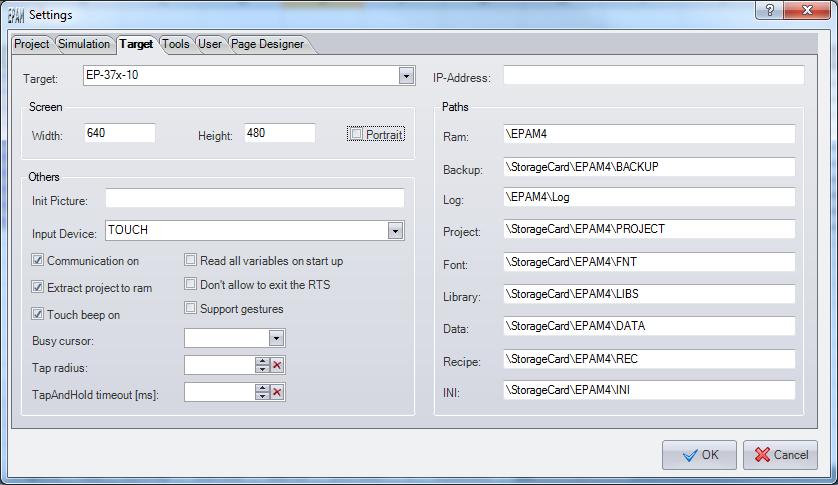The width and height of the screenshot is (838, 485).
Task: Close the Settings dialog window
Action: pos(807,10)
